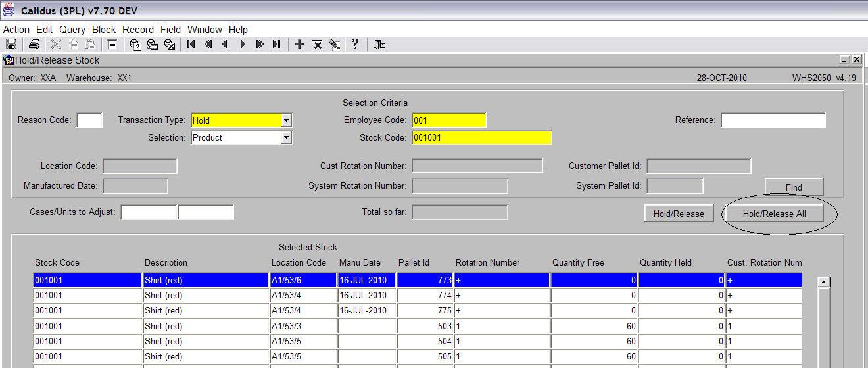
Task: Go to next block double-arrow icon
Action: pyautogui.click(x=260, y=45)
